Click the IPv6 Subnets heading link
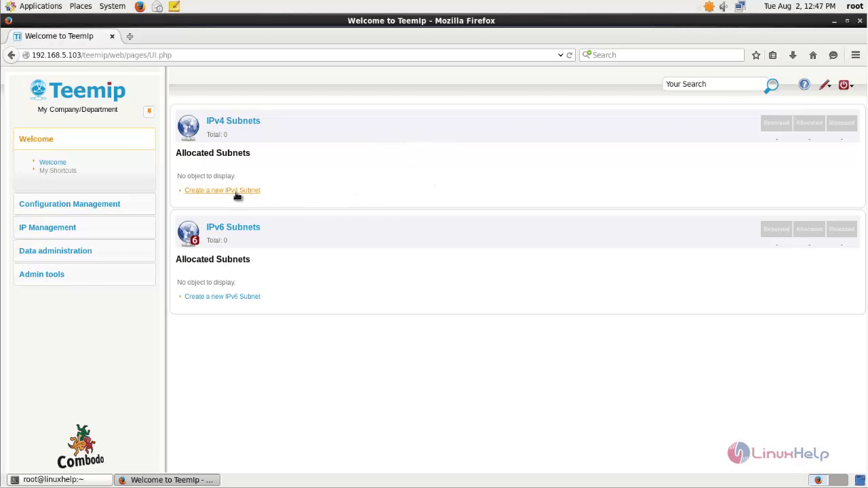Screen dimensions: 868x488 pos(233,227)
